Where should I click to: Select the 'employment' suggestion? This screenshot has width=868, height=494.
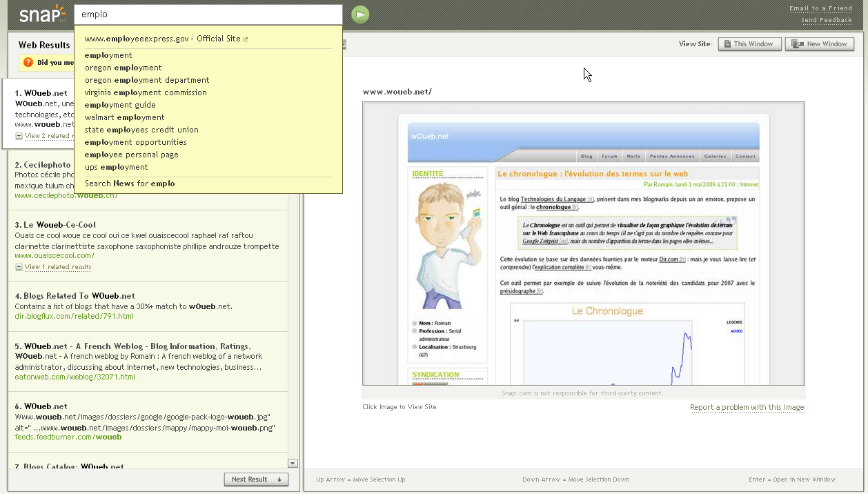pos(108,55)
